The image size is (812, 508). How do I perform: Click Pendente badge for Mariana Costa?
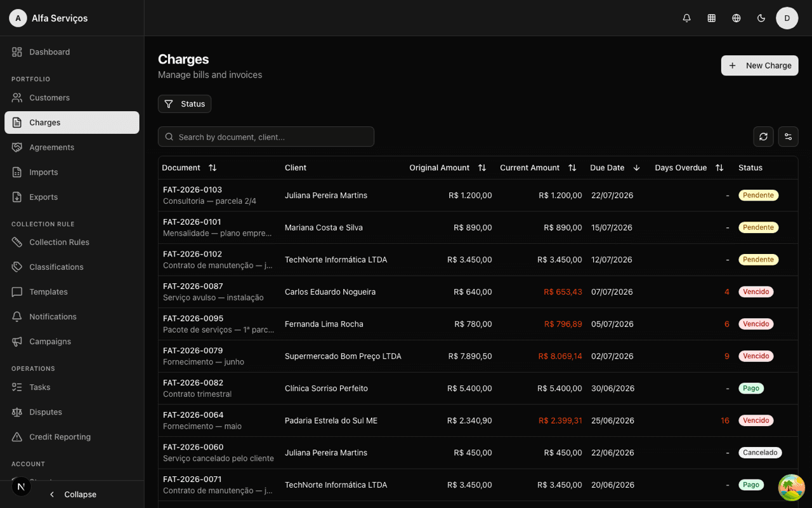758,227
